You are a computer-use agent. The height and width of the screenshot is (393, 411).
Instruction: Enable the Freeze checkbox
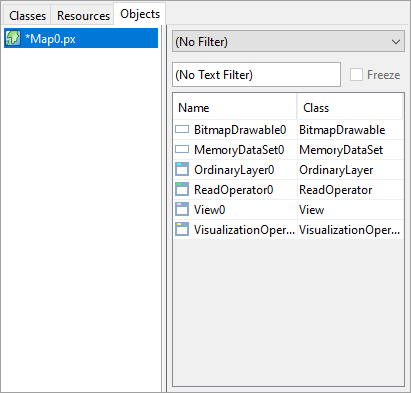(356, 75)
